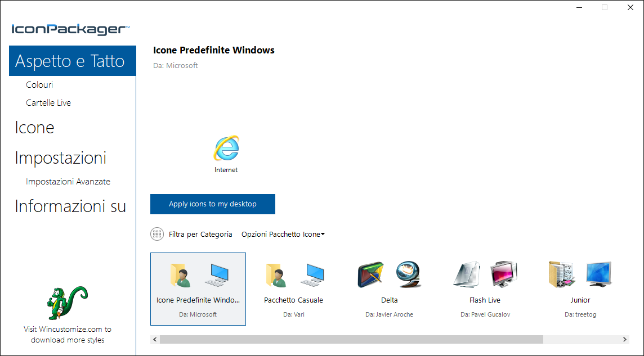Screen dimensions: 644x356
Task: Click Da: Vari author text
Action: [294, 314]
